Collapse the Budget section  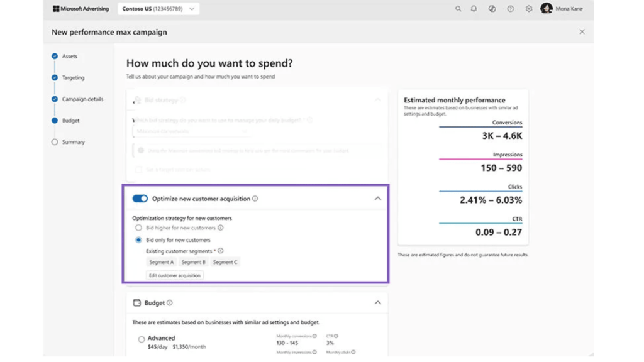point(378,302)
